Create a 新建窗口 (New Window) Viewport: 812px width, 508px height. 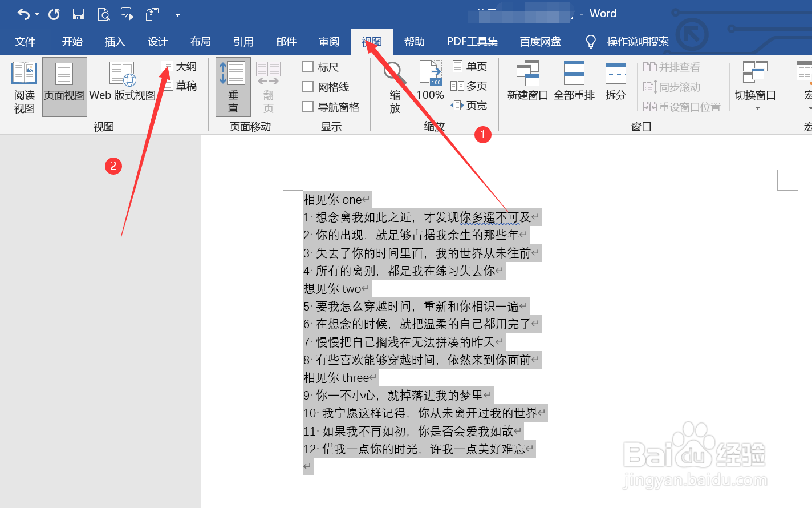click(526, 80)
